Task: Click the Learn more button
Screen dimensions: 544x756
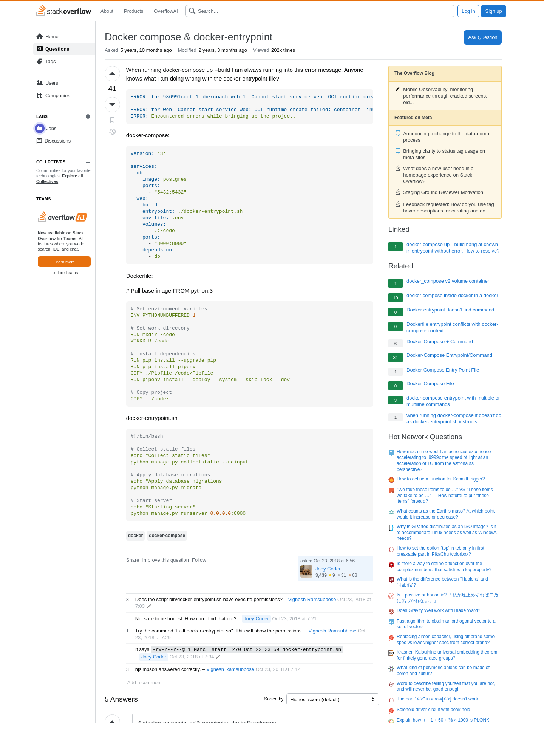Action: 64,262
